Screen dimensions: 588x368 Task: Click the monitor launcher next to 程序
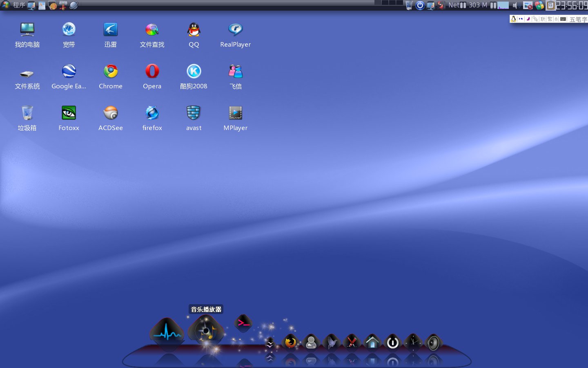31,6
